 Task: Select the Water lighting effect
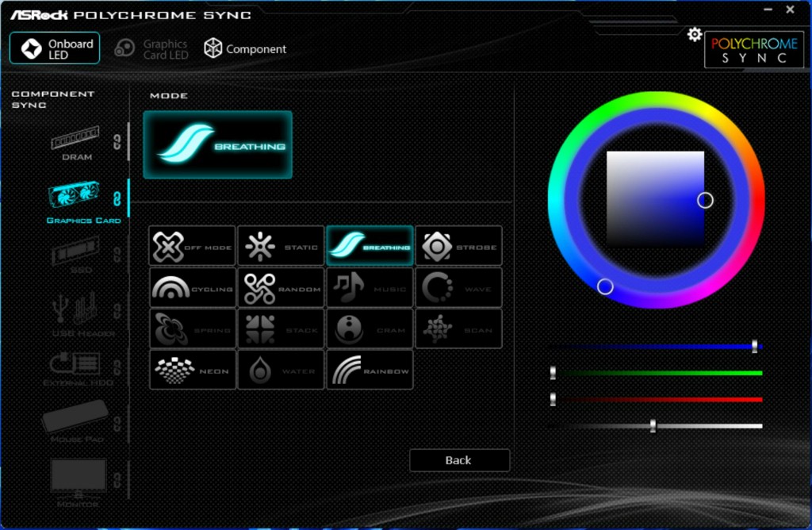coord(281,370)
